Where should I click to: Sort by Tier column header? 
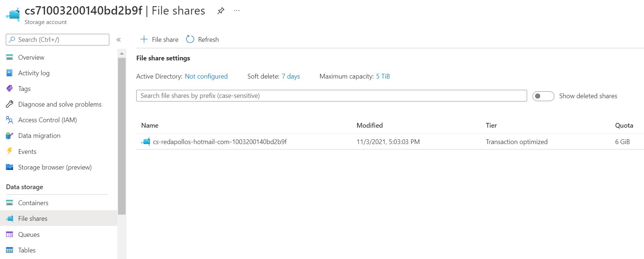coord(491,125)
